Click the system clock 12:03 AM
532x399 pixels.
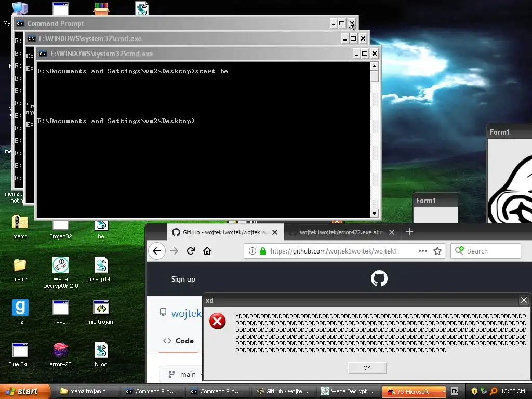[513, 391]
